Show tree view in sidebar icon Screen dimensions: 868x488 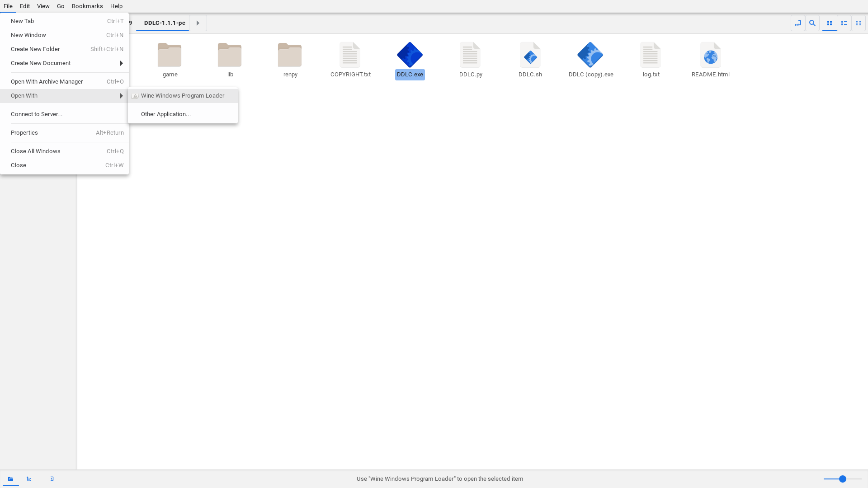point(29,479)
